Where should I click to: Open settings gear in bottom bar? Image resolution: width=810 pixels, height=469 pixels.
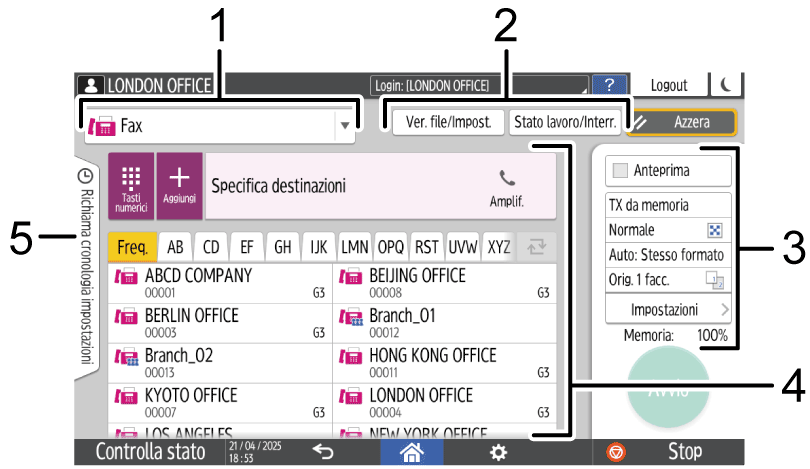click(499, 453)
